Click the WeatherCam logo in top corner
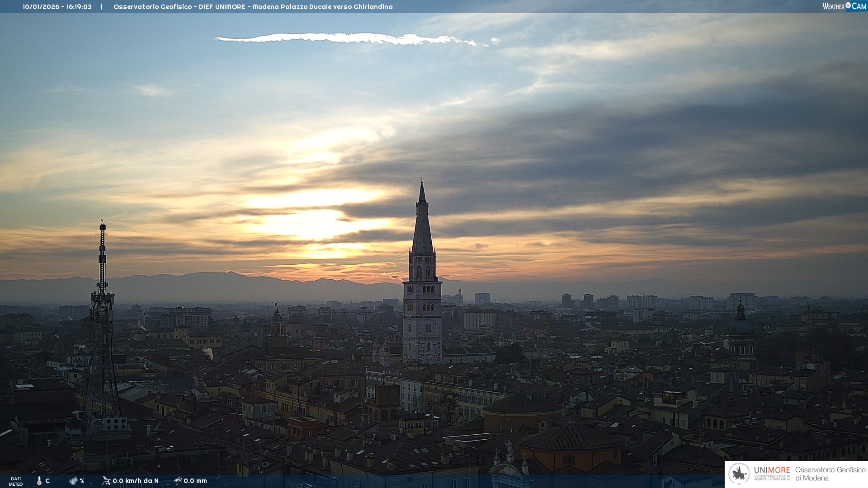The height and width of the screenshot is (488, 868). tap(844, 6)
